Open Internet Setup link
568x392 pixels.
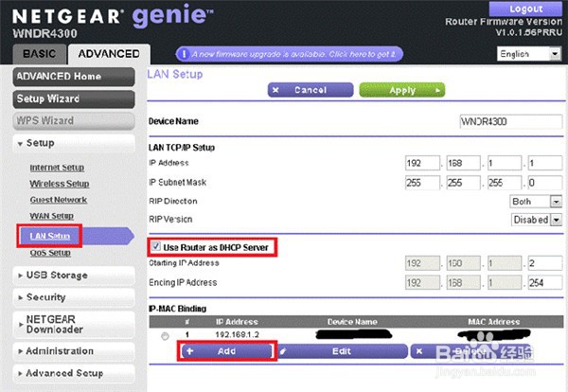pyautogui.click(x=57, y=168)
